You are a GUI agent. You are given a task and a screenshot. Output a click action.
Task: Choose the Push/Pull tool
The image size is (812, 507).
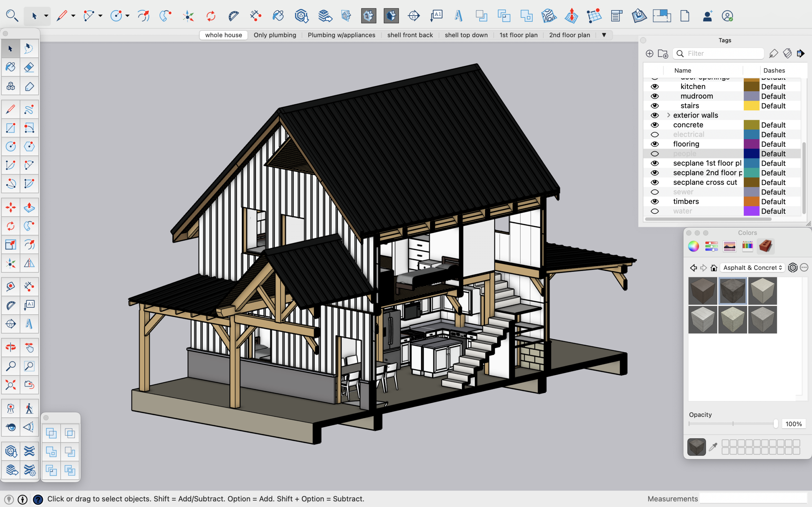click(x=29, y=207)
